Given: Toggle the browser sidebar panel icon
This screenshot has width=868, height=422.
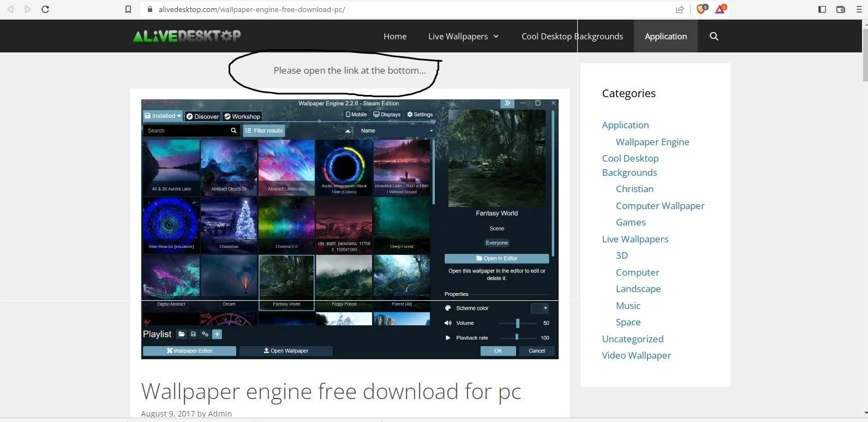Looking at the screenshot, I should point(822,9).
